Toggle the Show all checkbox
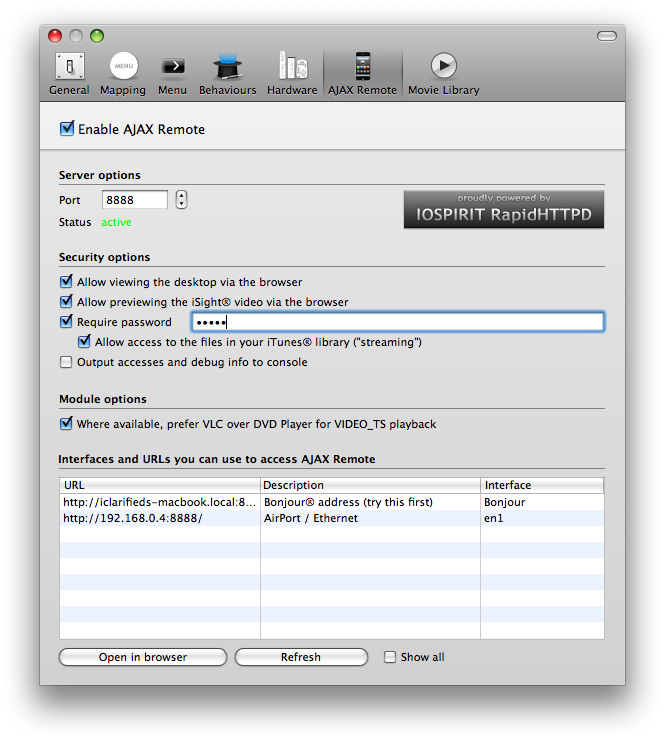This screenshot has width=665, height=740. [391, 657]
